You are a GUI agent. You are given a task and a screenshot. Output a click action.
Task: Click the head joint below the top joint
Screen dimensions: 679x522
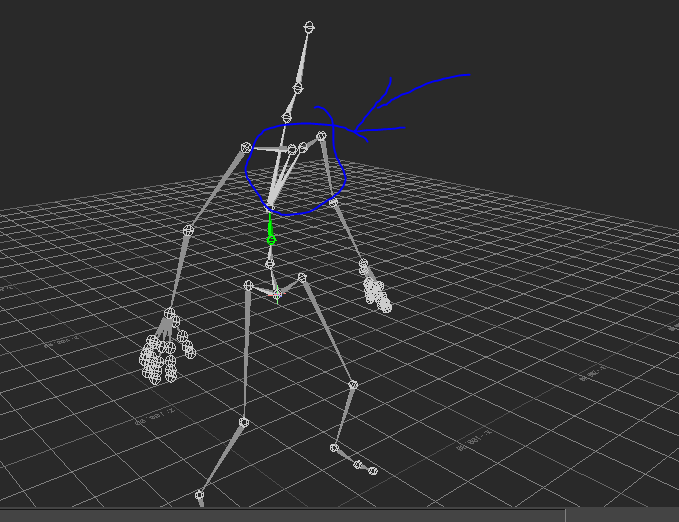(297, 88)
